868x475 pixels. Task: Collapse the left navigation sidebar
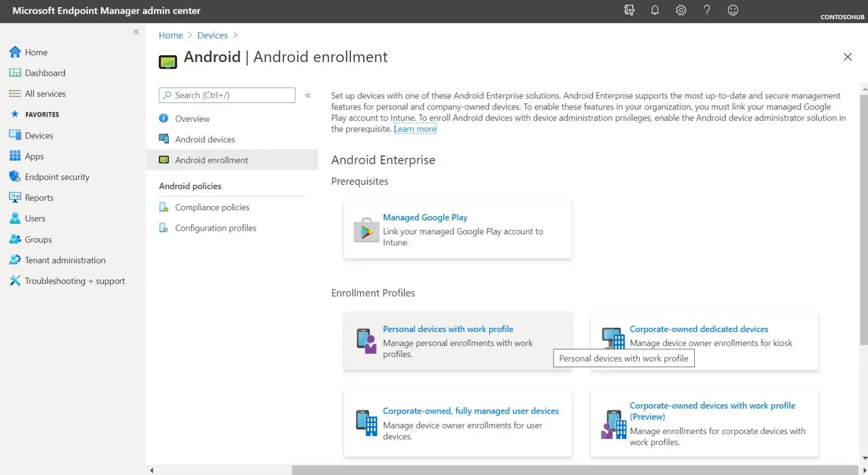coord(136,32)
